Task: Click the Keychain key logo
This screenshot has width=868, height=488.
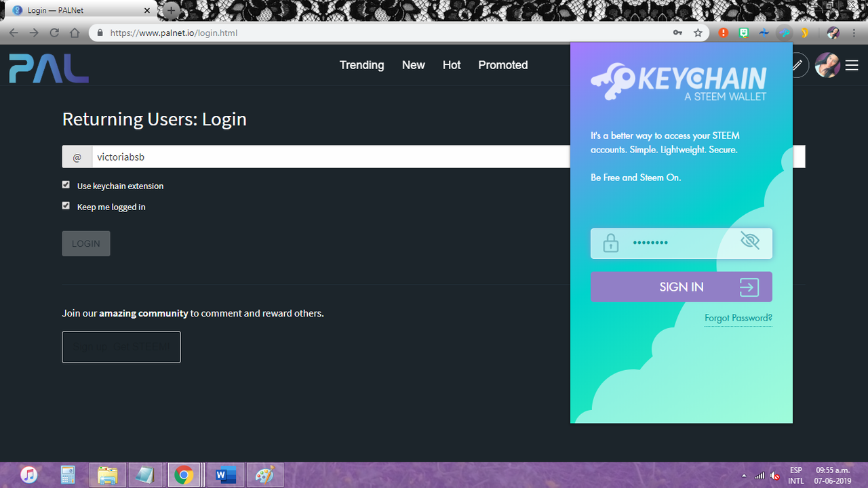Action: pyautogui.click(x=612, y=81)
